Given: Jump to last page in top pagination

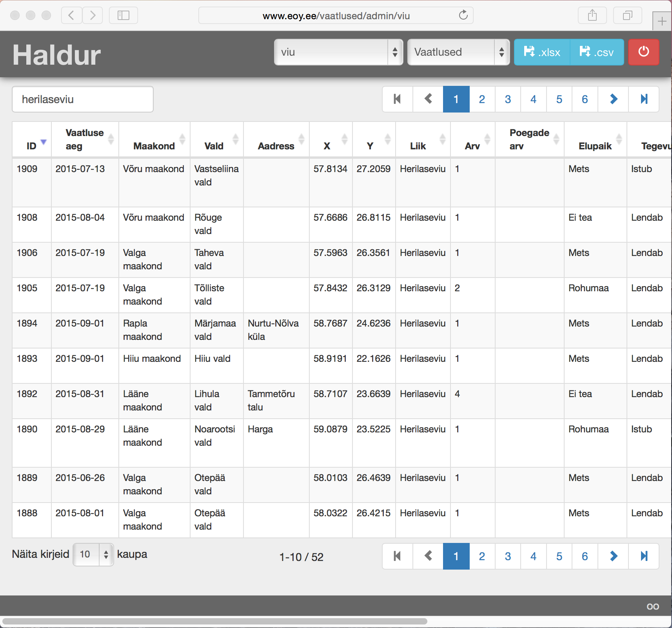Looking at the screenshot, I should tap(643, 99).
